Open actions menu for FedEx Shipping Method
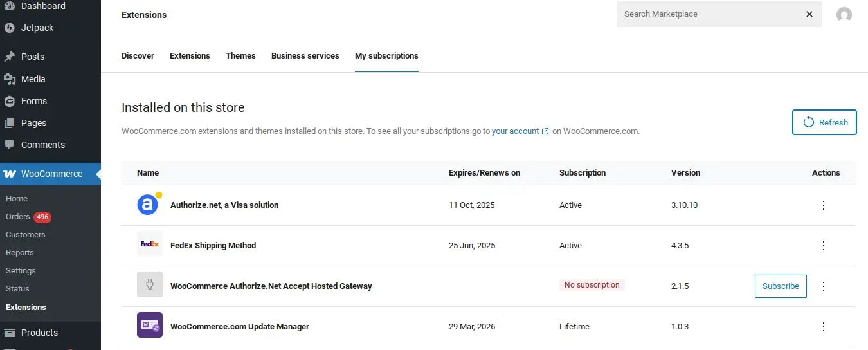Screen dimensions: 868x350 824,246
